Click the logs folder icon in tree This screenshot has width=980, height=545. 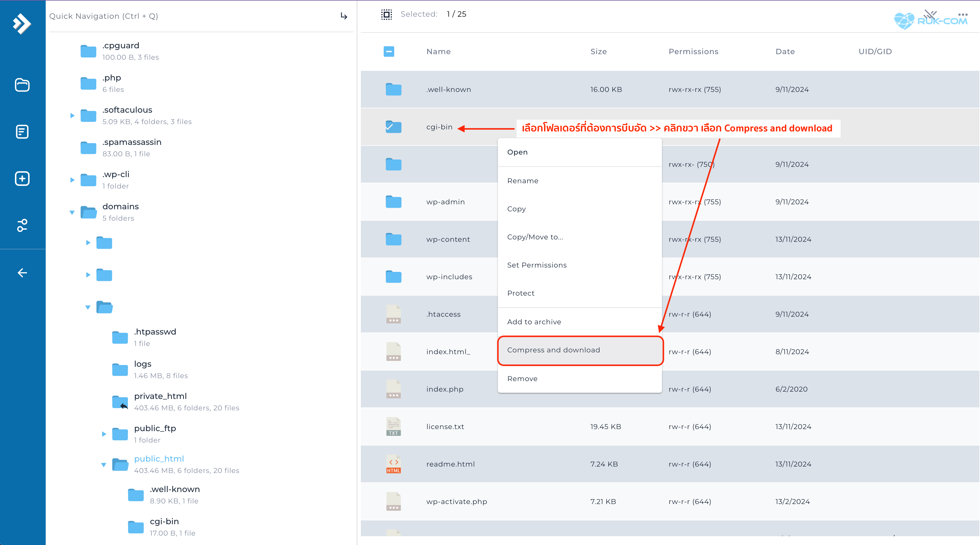(x=120, y=369)
